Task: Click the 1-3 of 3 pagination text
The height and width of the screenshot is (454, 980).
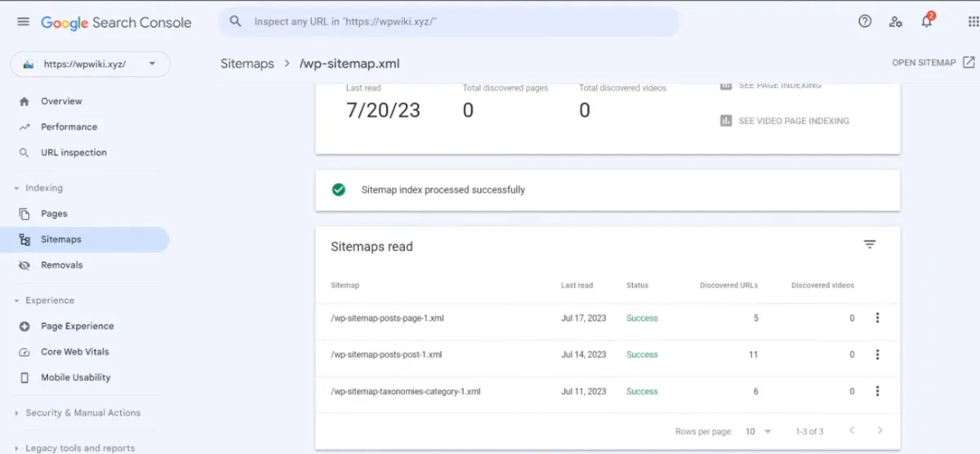Action: (x=809, y=431)
